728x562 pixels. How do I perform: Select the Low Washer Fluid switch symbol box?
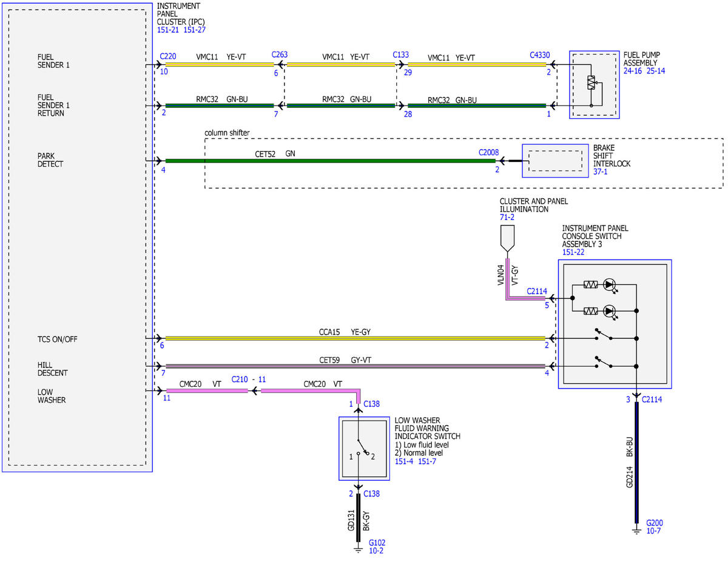click(363, 448)
